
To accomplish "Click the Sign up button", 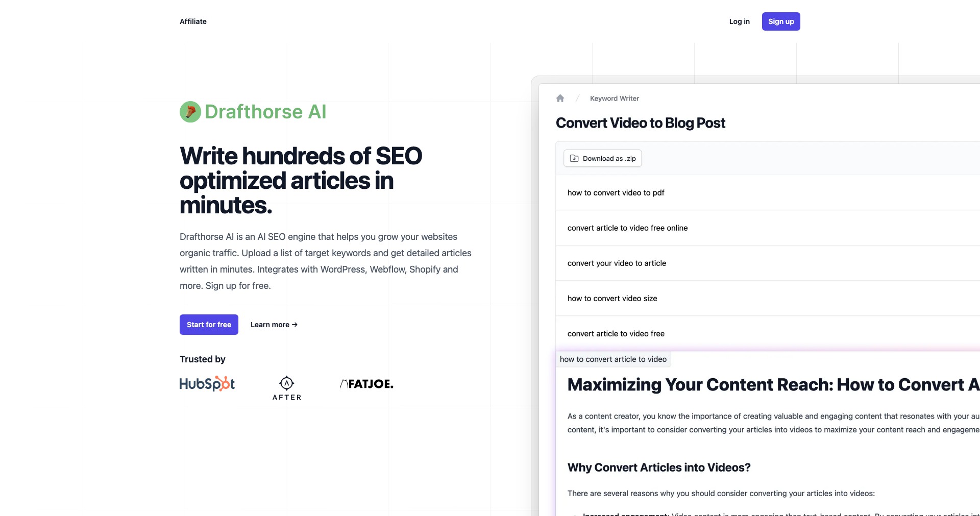I will (x=781, y=21).
